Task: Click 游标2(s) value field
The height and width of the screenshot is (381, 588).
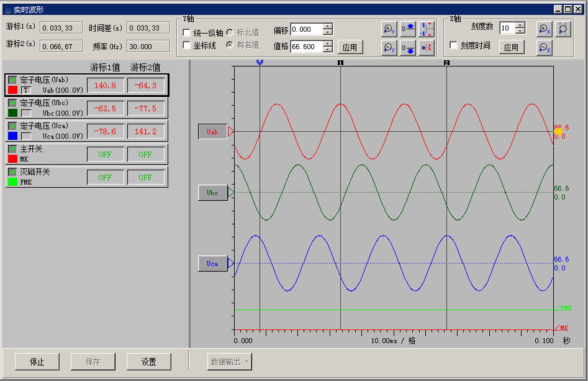Action: click(x=61, y=47)
